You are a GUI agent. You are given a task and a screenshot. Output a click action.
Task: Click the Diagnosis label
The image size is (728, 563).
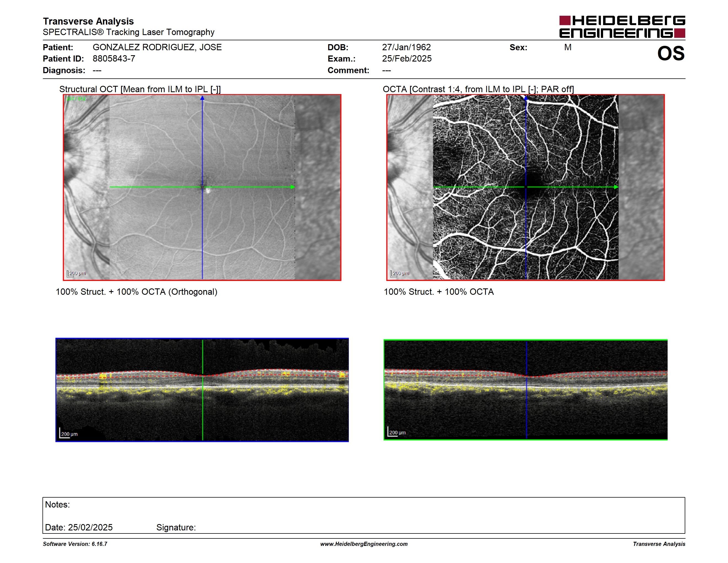click(64, 70)
